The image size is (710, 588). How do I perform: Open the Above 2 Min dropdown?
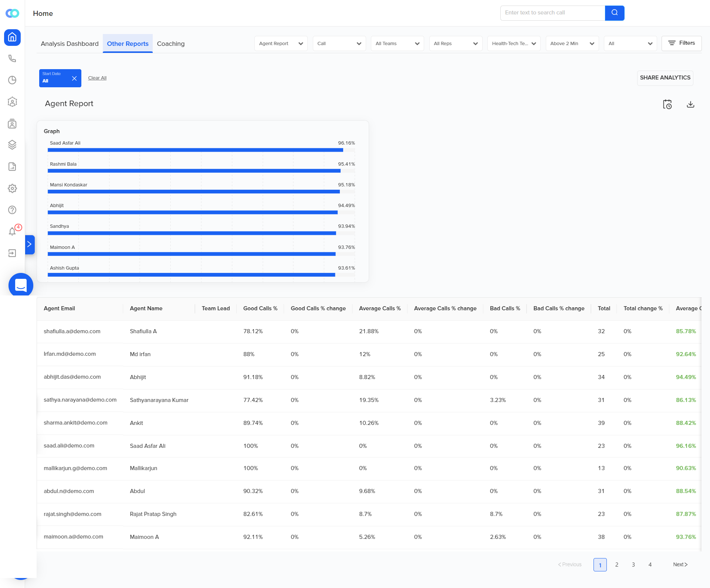click(572, 44)
